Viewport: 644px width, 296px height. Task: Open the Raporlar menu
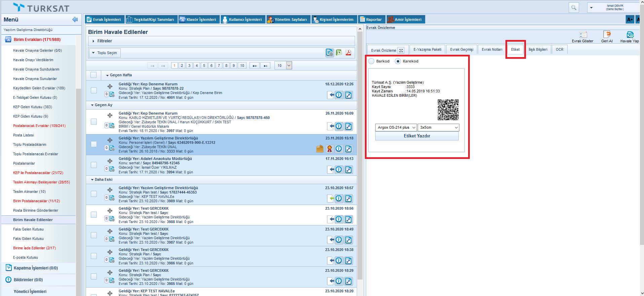pyautogui.click(x=371, y=19)
